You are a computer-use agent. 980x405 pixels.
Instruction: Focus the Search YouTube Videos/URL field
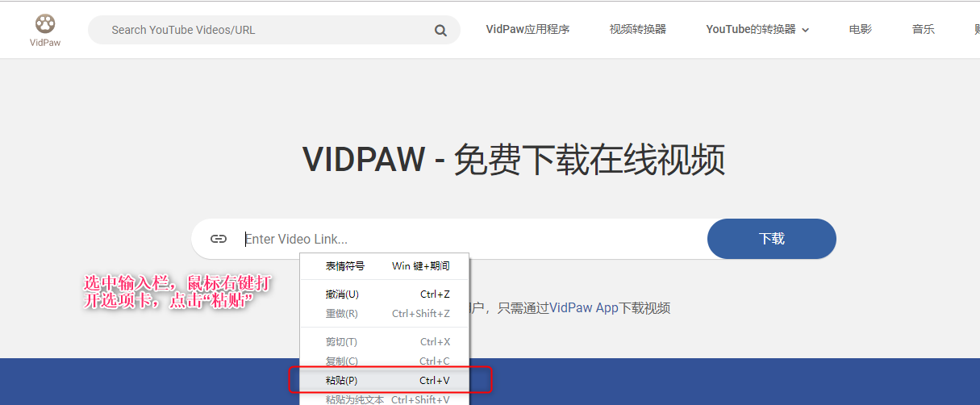274,30
